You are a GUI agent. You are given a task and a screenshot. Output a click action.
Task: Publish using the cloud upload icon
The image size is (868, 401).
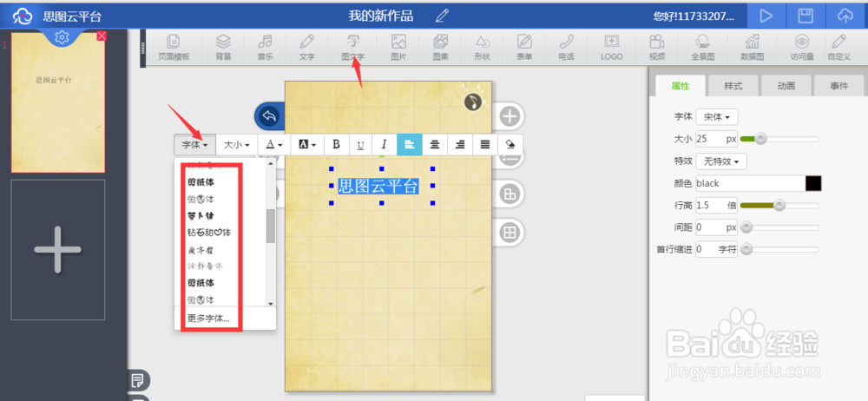tap(845, 16)
